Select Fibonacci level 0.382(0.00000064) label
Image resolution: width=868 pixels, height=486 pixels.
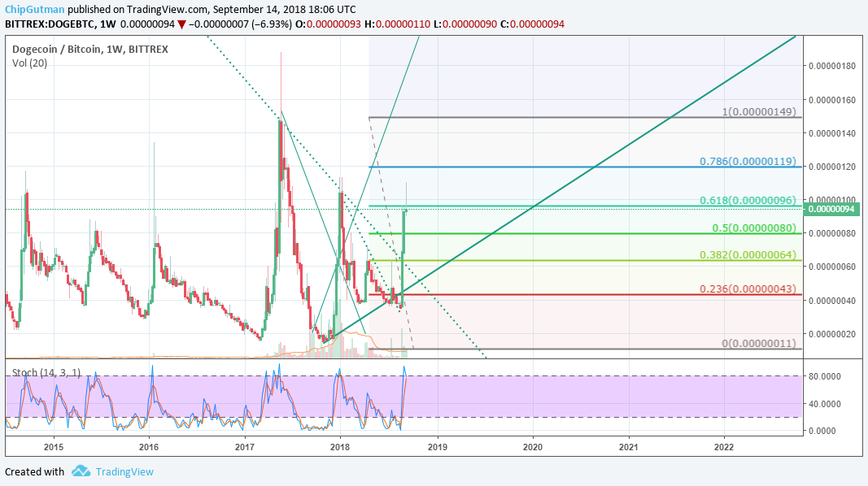pos(748,255)
